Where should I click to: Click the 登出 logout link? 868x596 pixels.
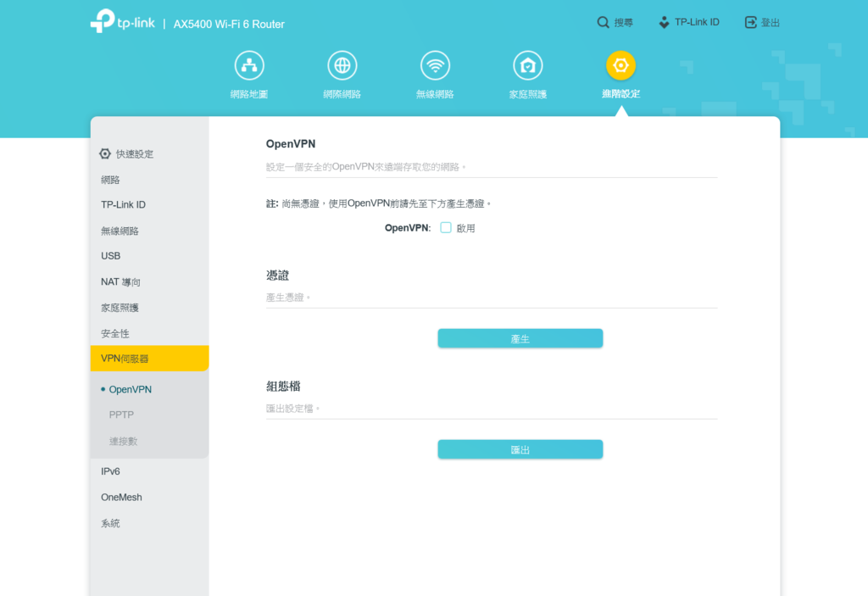click(x=771, y=23)
